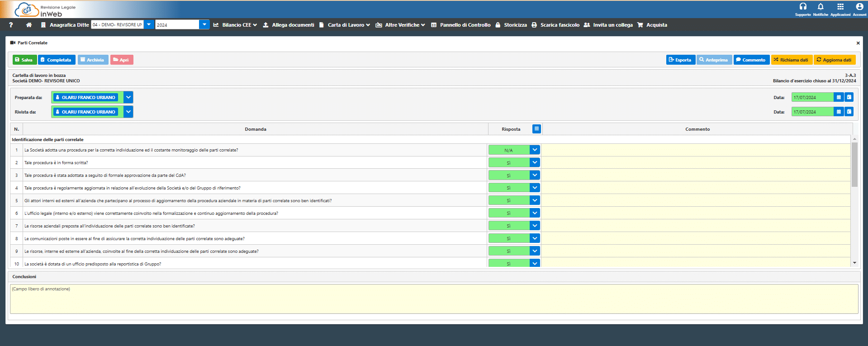This screenshot has width=868, height=346.
Task: Select question text 'Tale procedura è in forma scritta?'
Action: [56, 163]
